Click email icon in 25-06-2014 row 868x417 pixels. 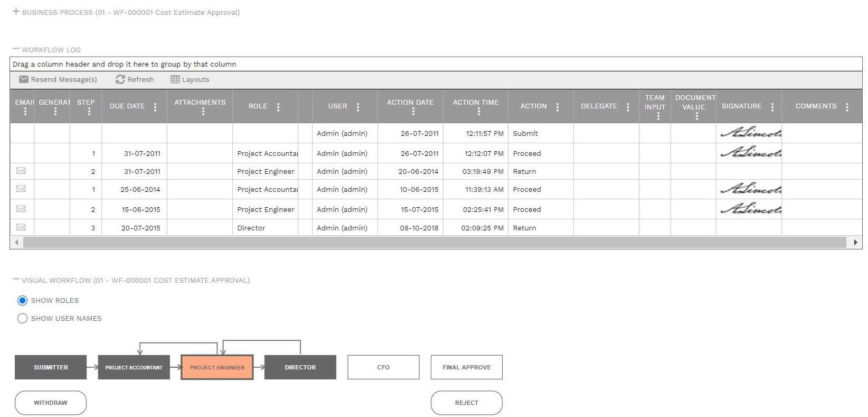(21, 189)
